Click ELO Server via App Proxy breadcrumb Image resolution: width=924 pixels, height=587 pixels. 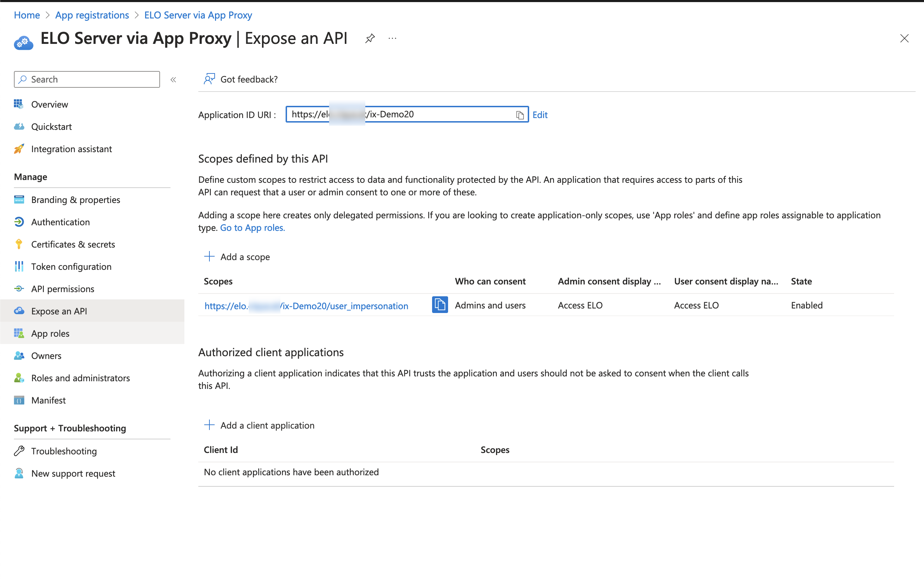coord(198,15)
